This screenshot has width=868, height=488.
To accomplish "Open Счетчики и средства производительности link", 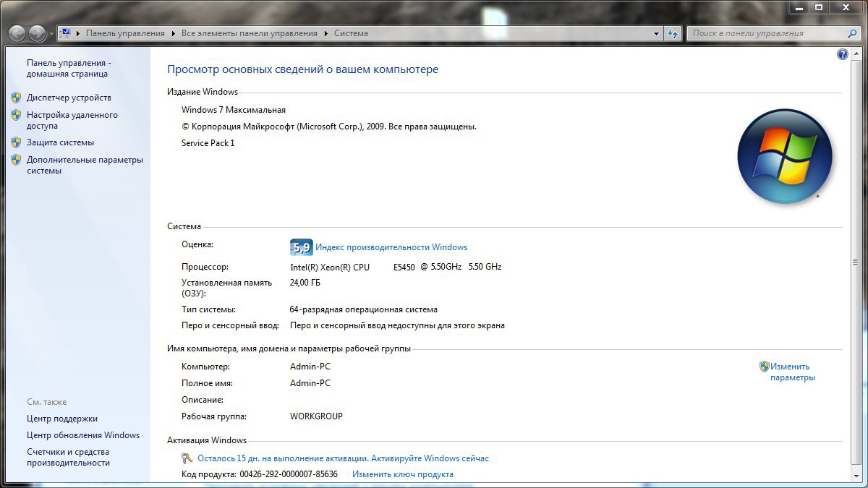I will point(69,457).
